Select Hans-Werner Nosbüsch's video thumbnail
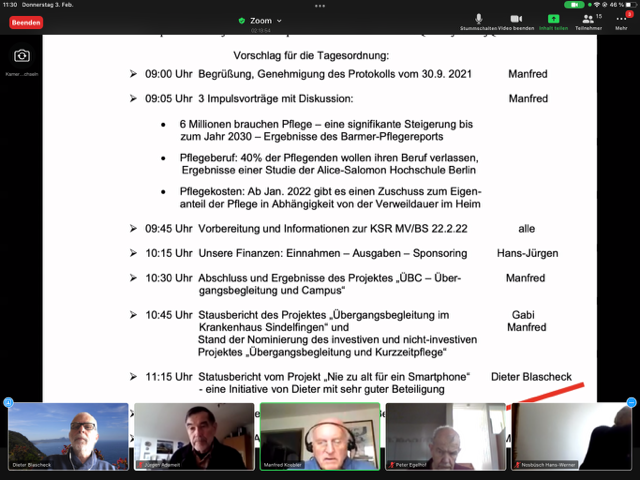This screenshot has height=480, width=640. click(572, 436)
